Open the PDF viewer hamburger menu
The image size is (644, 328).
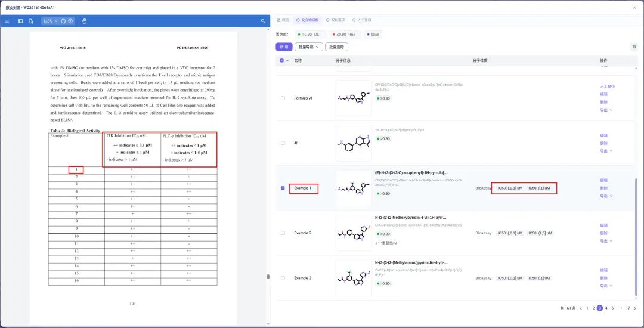tap(7, 21)
